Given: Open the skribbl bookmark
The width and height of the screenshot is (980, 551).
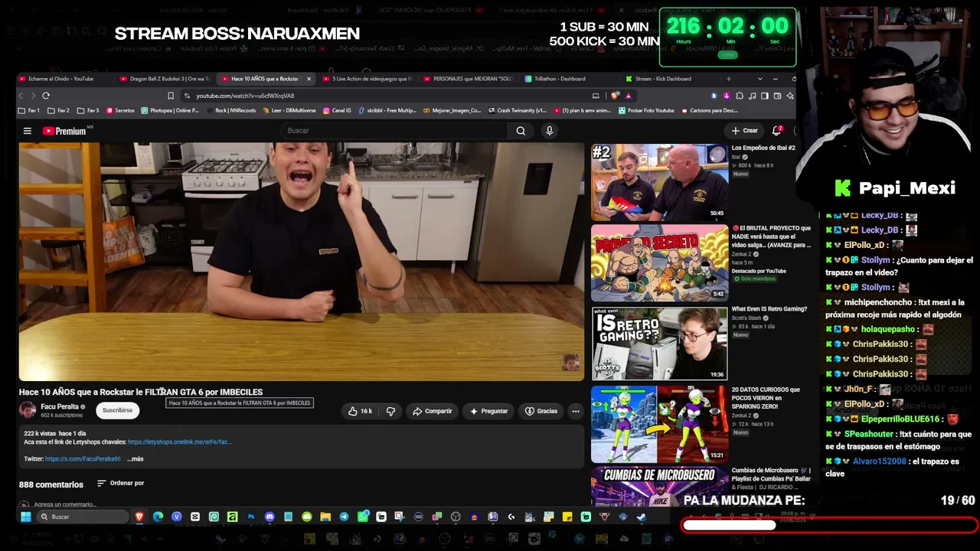Looking at the screenshot, I should [x=387, y=110].
